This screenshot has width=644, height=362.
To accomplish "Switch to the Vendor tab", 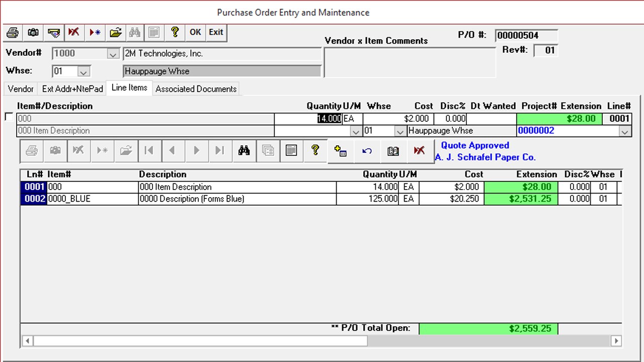I will pyautogui.click(x=21, y=89).
